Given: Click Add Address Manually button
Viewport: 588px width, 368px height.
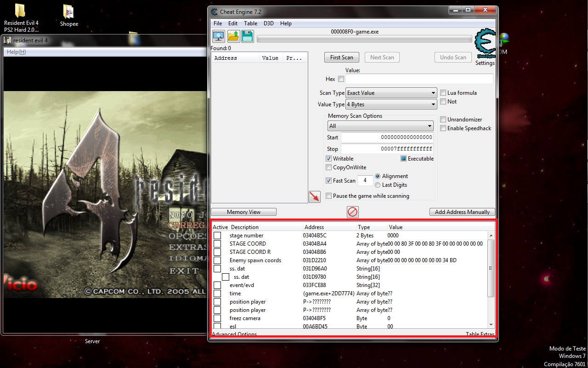Looking at the screenshot, I should click(462, 212).
